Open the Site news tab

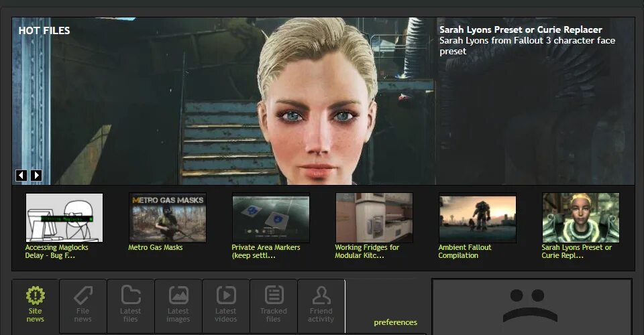[36, 306]
